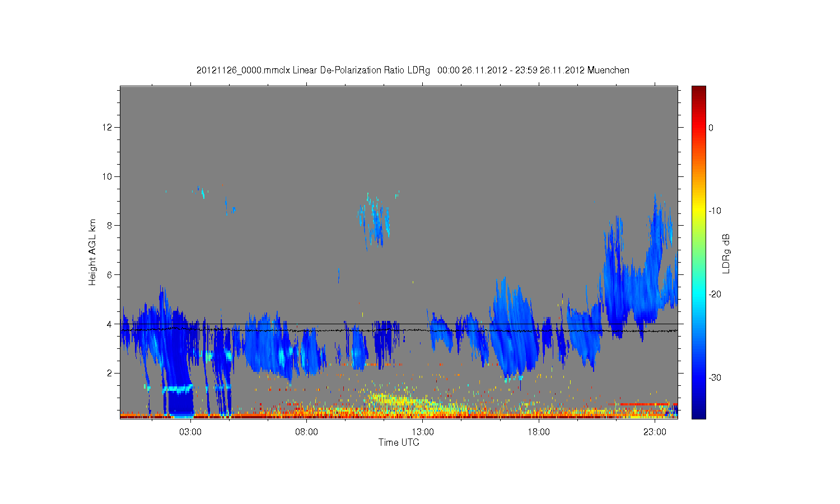The height and width of the screenshot is (504, 840).
Task: Click the height axis label 2
Action: (x=110, y=373)
